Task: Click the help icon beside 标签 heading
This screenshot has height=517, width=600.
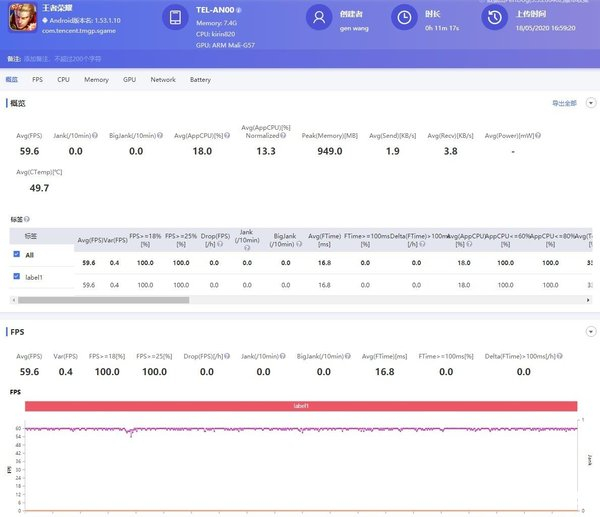Action: 26,218
